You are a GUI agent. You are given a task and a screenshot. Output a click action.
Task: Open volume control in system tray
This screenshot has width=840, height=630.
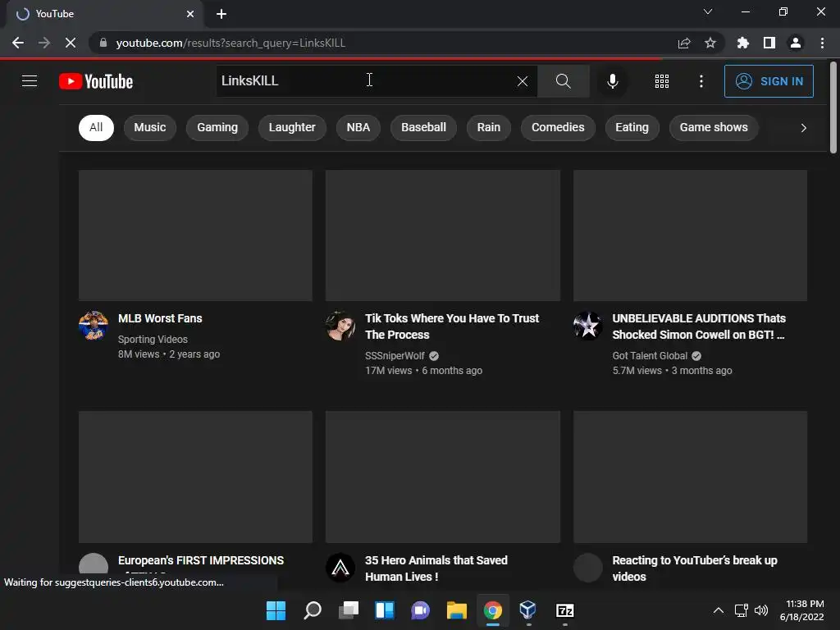[761, 610]
